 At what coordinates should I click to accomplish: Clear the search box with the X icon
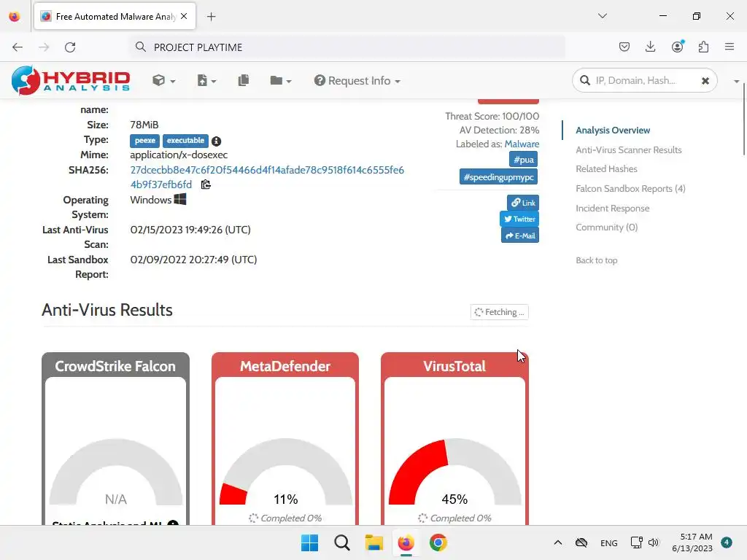(x=705, y=81)
